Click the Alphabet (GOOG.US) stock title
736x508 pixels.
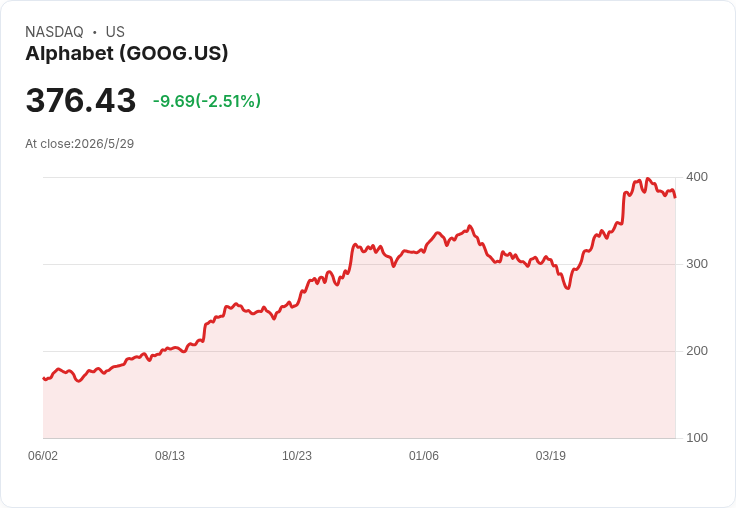(x=127, y=54)
